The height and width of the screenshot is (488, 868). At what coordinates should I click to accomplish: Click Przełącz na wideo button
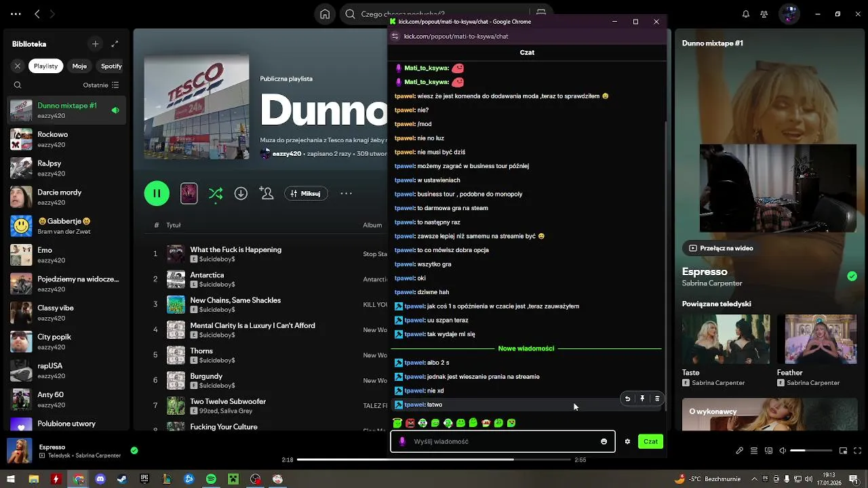click(721, 248)
